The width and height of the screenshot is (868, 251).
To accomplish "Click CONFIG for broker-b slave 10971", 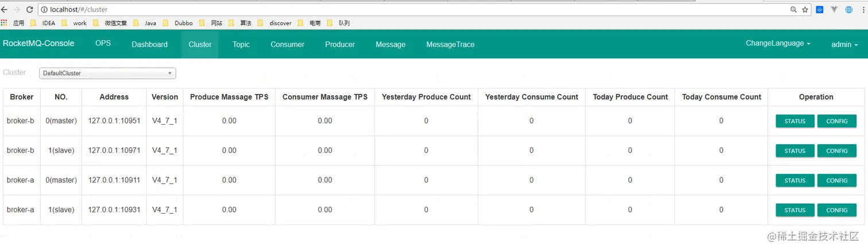I will (x=837, y=151).
